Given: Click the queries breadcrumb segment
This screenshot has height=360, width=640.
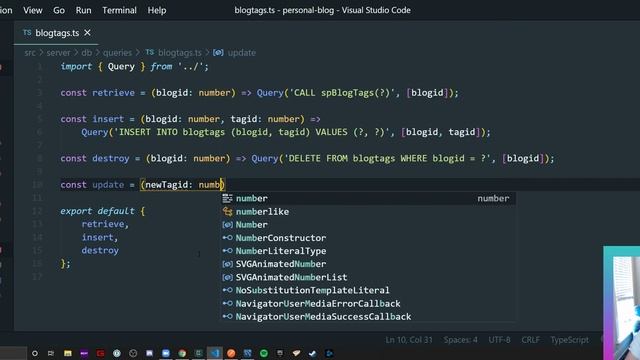Looking at the screenshot, I should click(117, 53).
